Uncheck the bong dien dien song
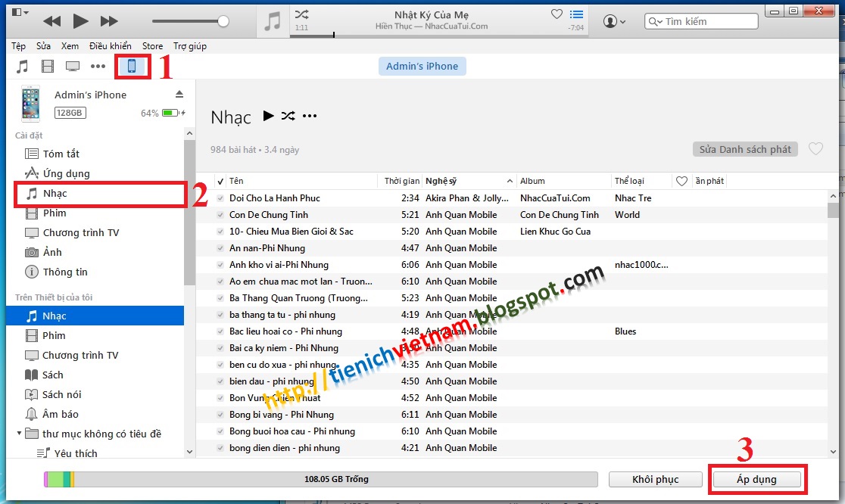Screen dimensions: 845x504 tap(220, 448)
